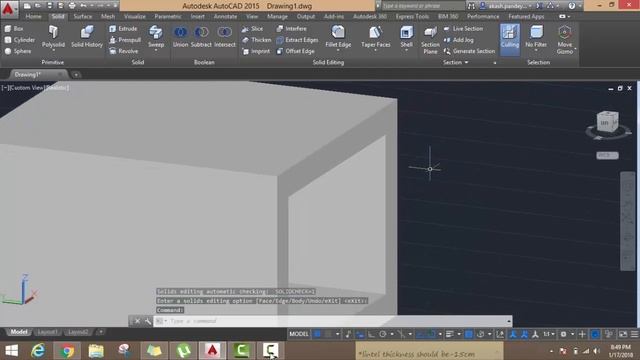
Task: Open the Move Gizmo tool
Action: (x=564, y=40)
